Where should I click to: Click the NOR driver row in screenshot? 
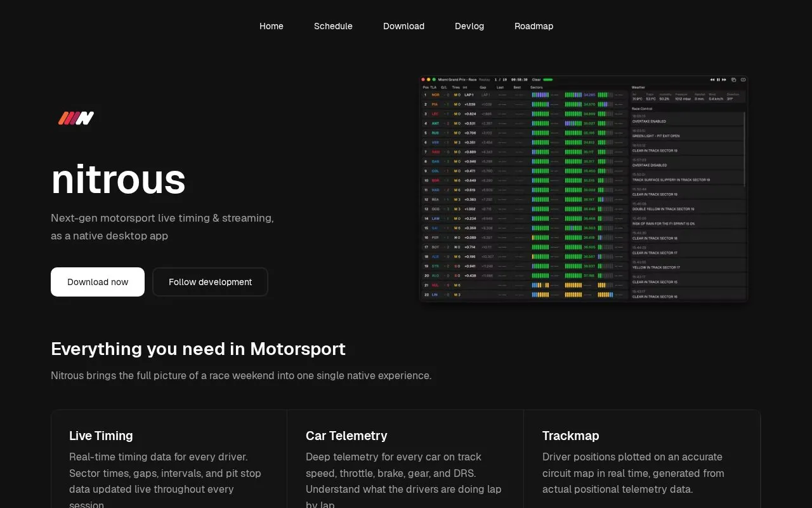(524, 95)
